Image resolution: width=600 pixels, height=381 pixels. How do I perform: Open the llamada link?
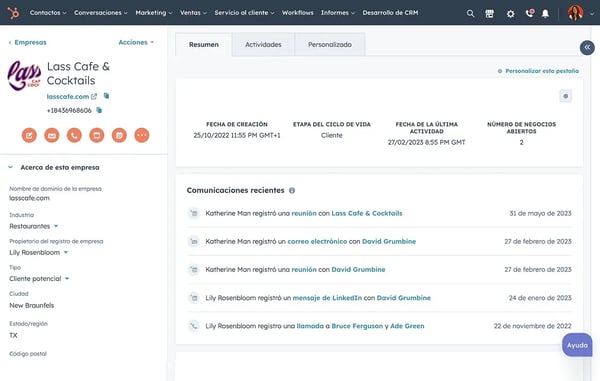click(310, 326)
